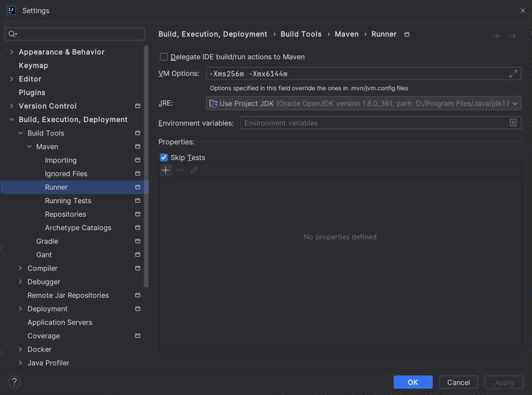Image resolution: width=532 pixels, height=395 pixels.
Task: Click the project icon next to Coverage
Action: pyautogui.click(x=137, y=336)
